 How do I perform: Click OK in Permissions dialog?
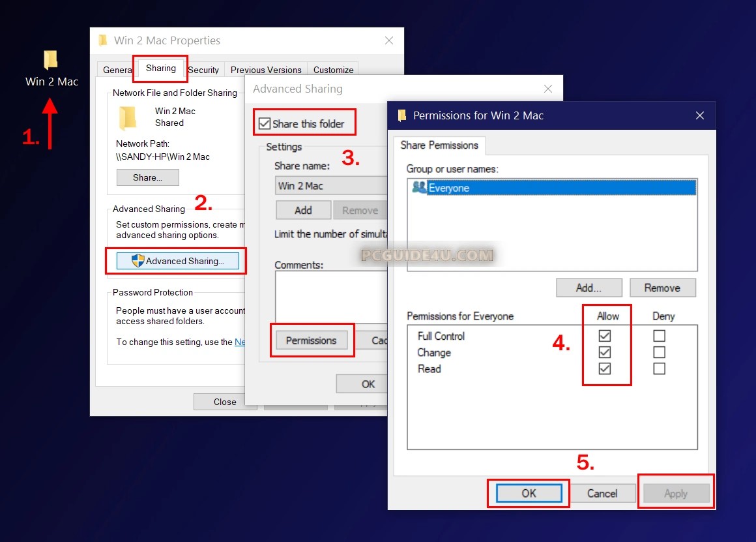coord(529,493)
